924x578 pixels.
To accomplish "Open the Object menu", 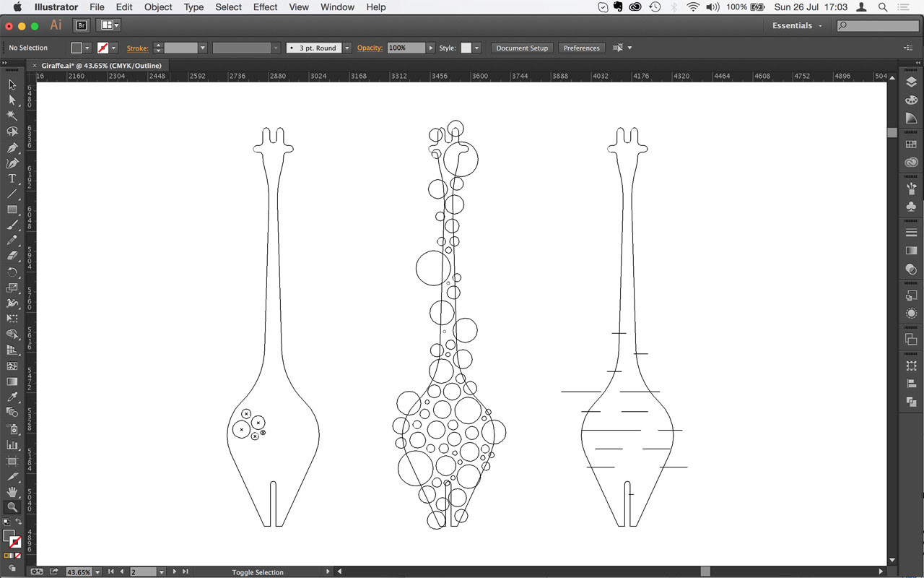I will click(158, 7).
